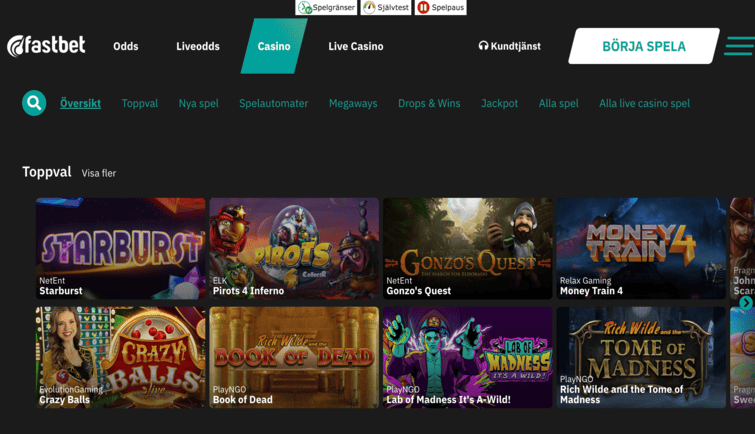
Task: Open Spelgränser responsible gaming icon
Action: [326, 7]
